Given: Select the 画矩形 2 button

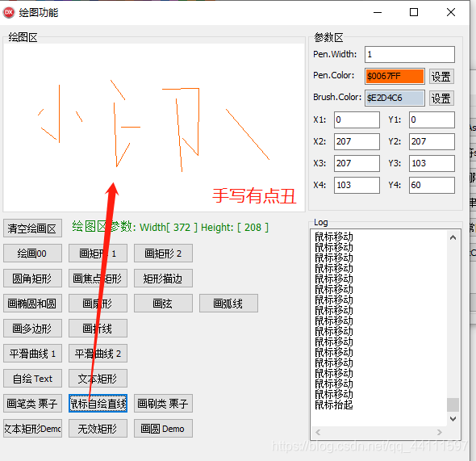Looking at the screenshot, I should coord(163,253).
